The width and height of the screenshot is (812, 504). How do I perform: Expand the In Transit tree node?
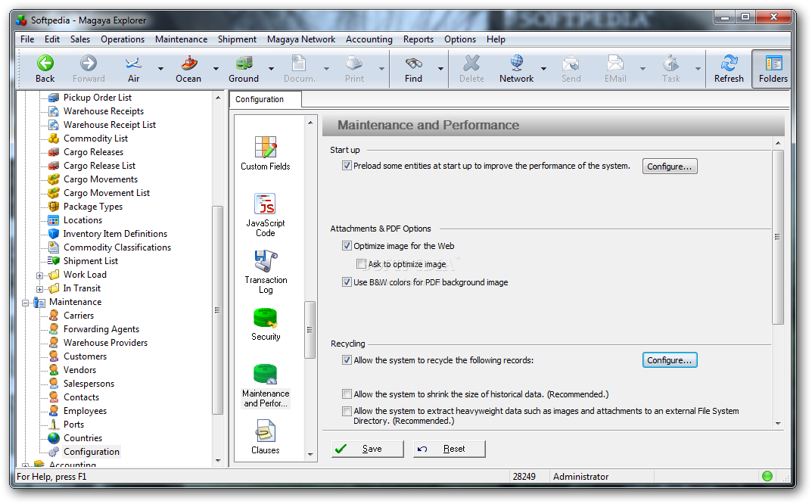[40, 288]
